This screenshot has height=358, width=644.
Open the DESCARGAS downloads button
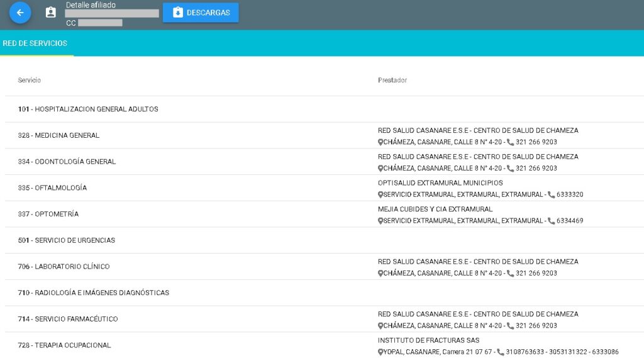[x=201, y=13]
